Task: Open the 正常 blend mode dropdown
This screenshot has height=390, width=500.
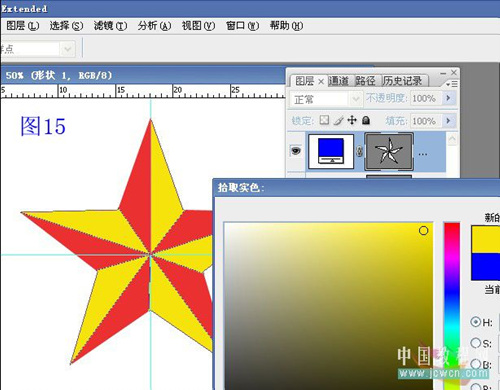Action: tap(325, 99)
